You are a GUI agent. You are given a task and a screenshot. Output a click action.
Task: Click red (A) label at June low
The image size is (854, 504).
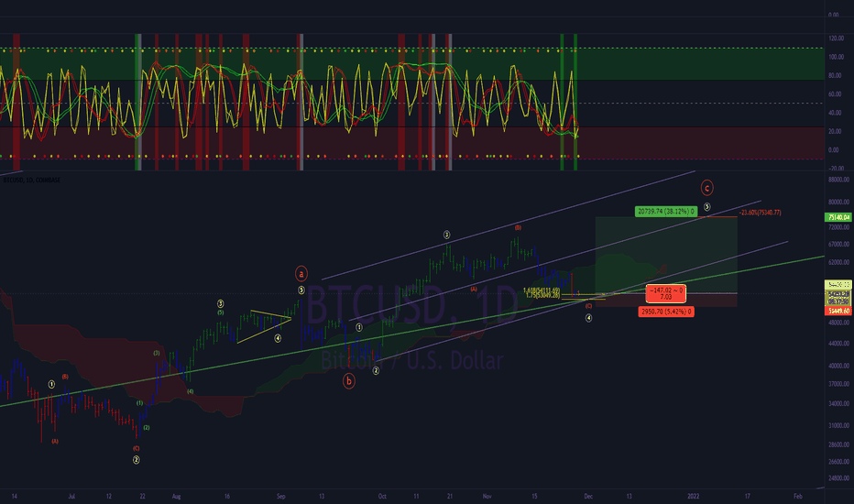point(55,442)
